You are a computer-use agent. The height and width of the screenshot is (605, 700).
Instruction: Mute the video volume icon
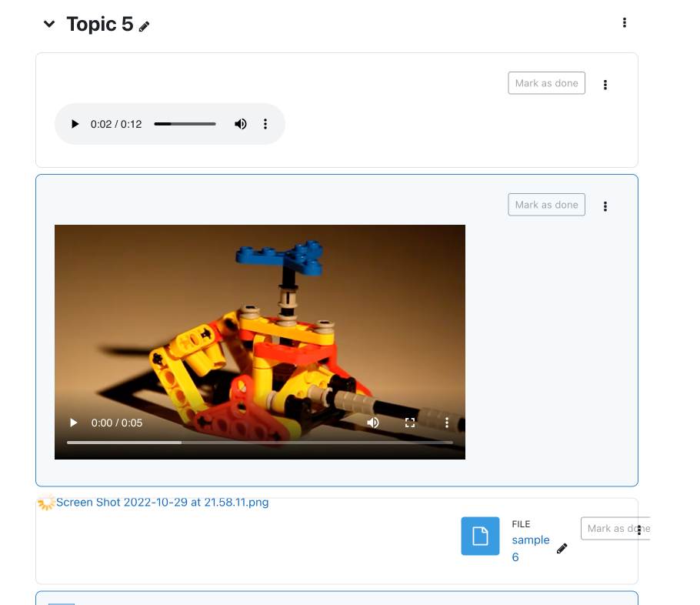click(x=373, y=423)
